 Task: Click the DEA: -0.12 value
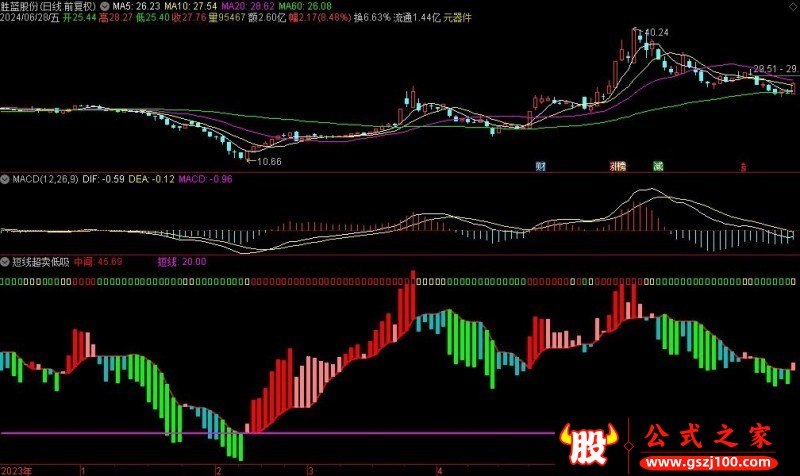(x=151, y=179)
